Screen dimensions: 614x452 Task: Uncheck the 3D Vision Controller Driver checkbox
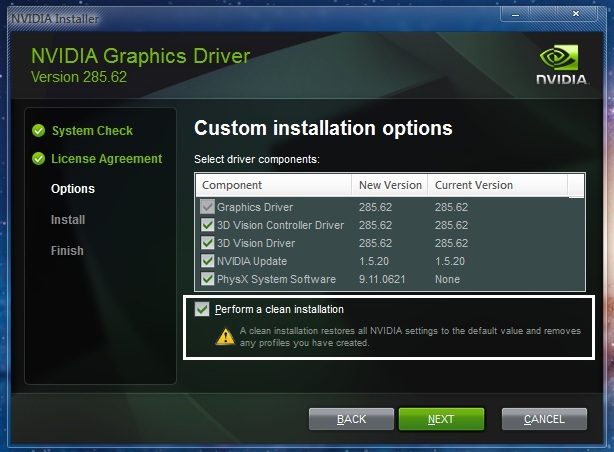click(207, 225)
